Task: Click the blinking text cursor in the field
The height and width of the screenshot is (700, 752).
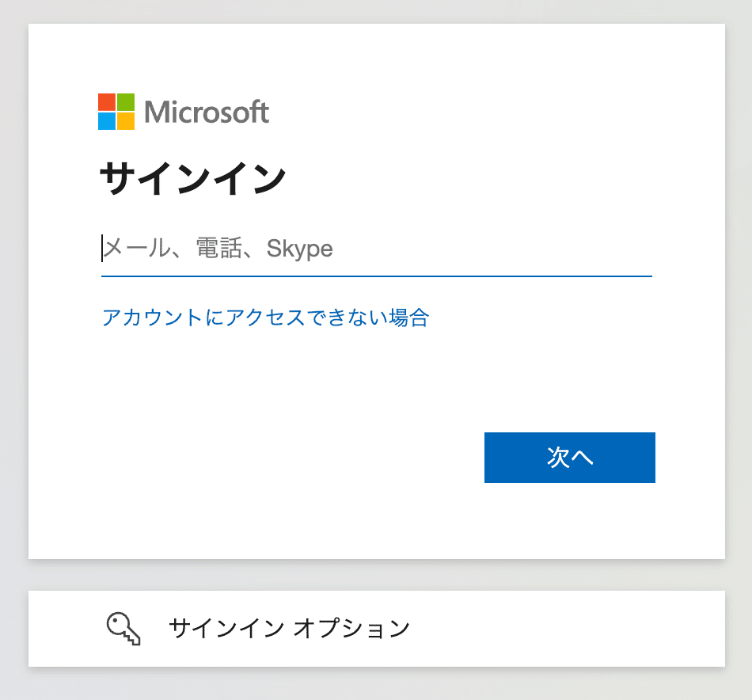Action: (102, 249)
